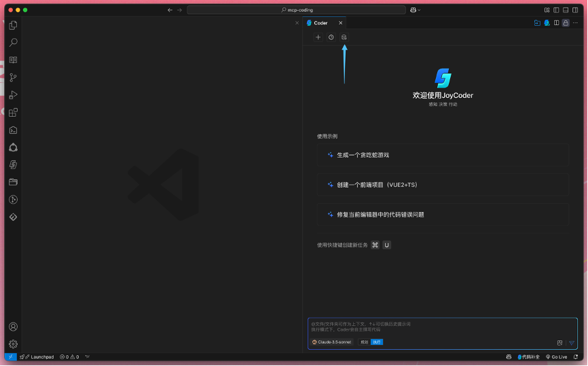588x366 pixels.
Task: Open the Extensions view
Action: (x=13, y=113)
